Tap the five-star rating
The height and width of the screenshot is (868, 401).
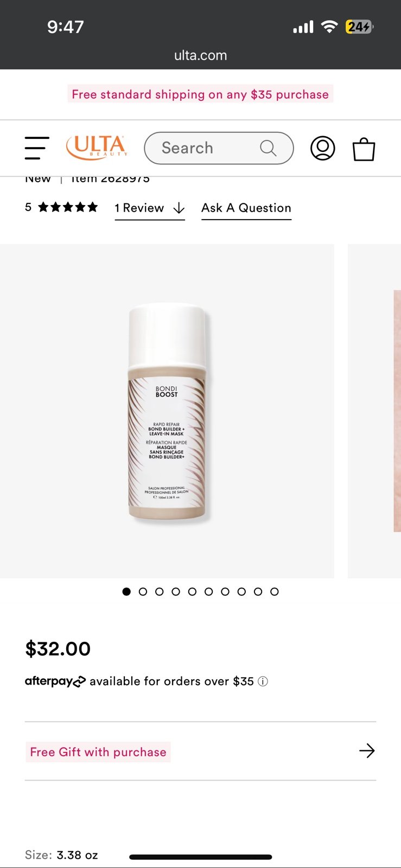(68, 207)
